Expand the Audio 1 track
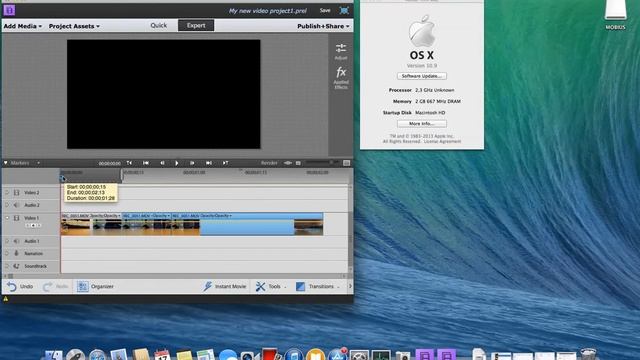Screen dimensions: 640x360 (7, 241)
